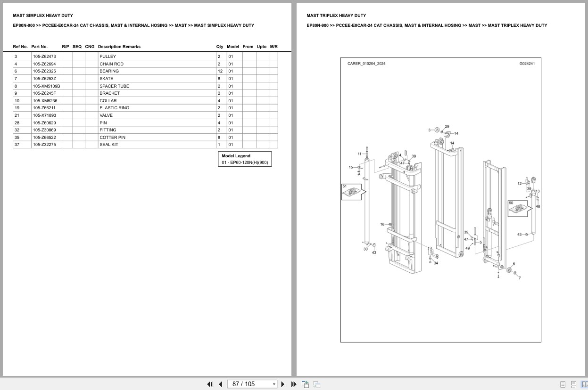
Task: Click detail callout box 51 on the diagram
Action: click(x=352, y=191)
